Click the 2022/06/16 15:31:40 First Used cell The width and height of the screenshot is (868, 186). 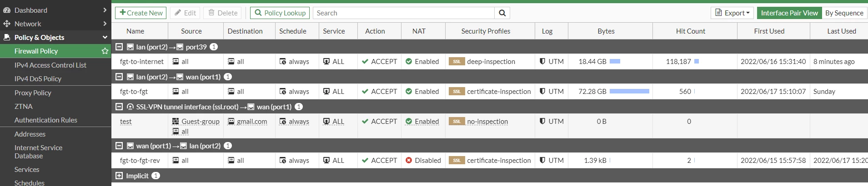point(773,61)
